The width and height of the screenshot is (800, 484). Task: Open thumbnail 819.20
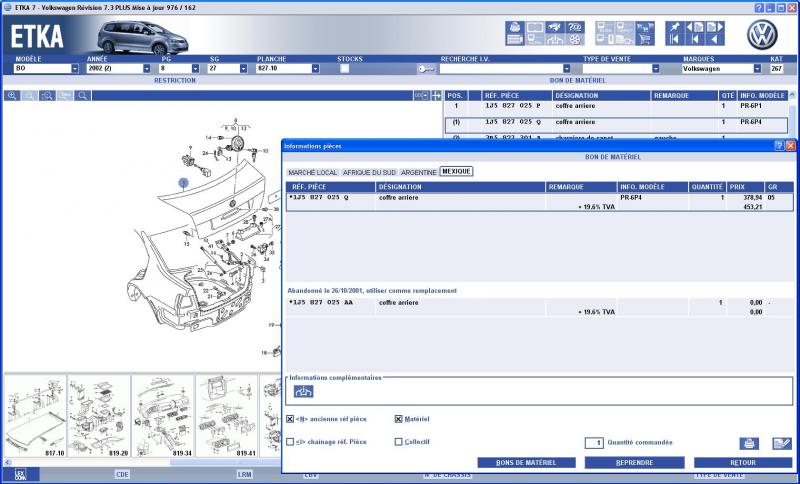99,416
